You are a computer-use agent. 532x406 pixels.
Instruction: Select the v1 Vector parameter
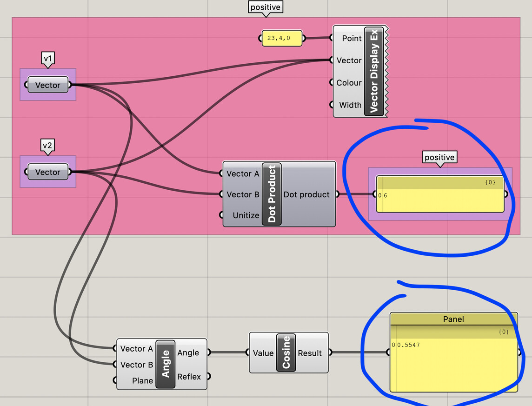[x=48, y=85]
